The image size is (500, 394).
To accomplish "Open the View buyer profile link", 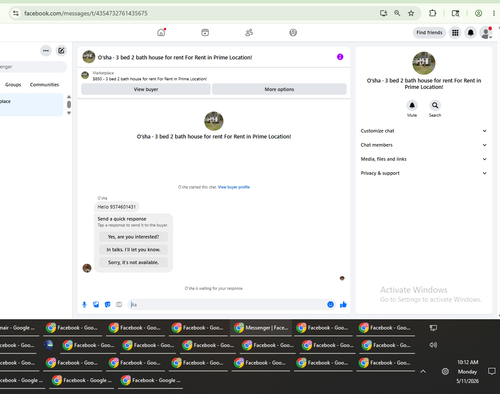I will pos(234,187).
